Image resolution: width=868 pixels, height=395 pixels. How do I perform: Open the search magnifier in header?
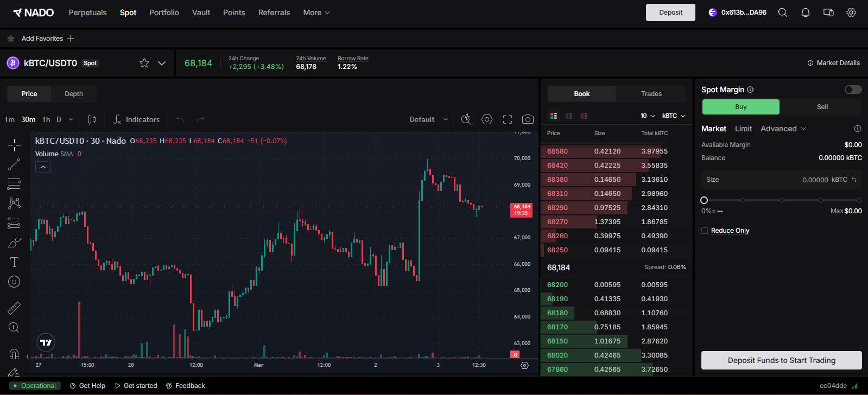783,12
